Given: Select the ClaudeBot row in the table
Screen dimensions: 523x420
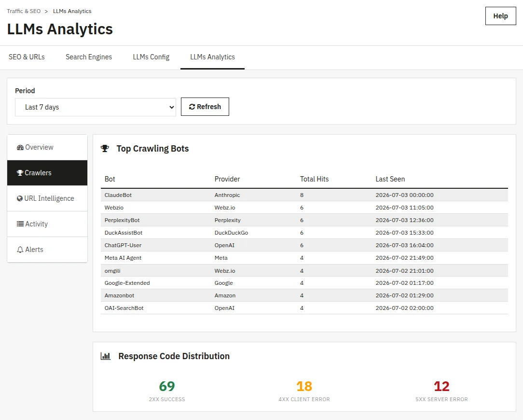Looking at the screenshot, I should click(304, 195).
